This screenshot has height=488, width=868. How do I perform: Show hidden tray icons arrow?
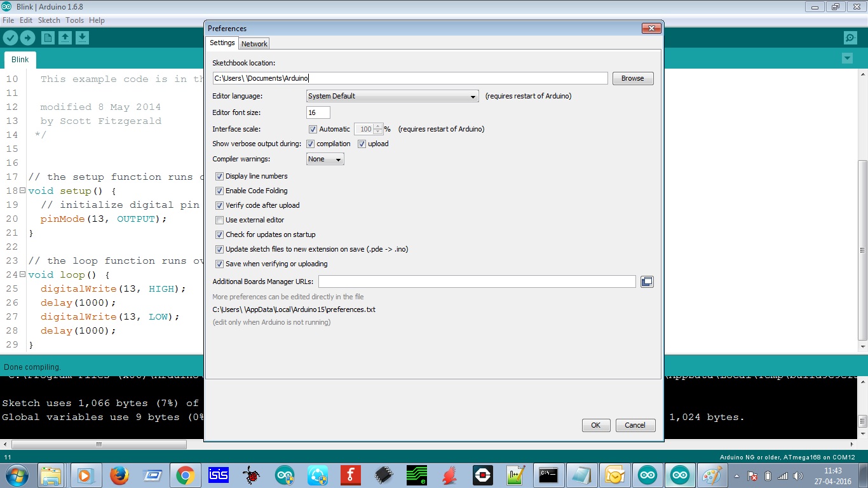click(x=736, y=475)
